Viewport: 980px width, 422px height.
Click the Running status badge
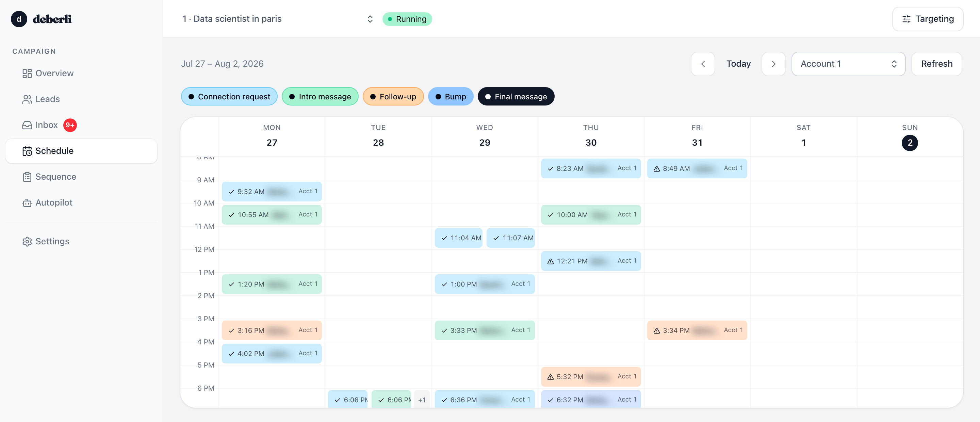tap(407, 19)
